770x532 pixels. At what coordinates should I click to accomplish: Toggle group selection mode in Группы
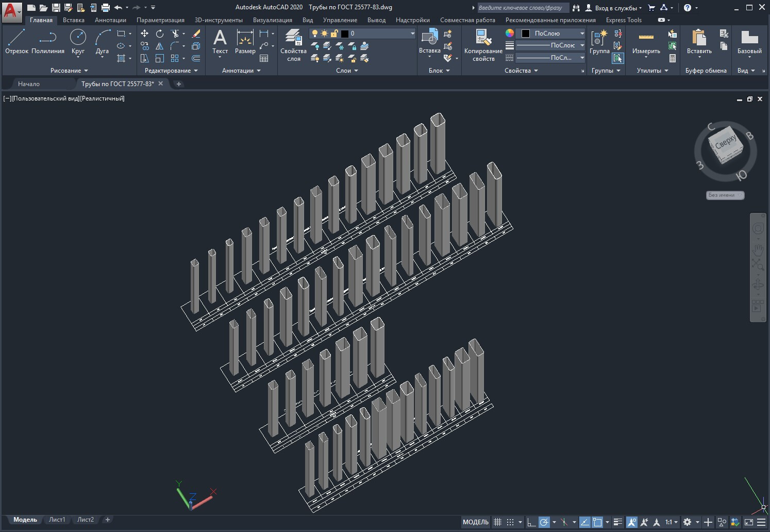[618, 58]
